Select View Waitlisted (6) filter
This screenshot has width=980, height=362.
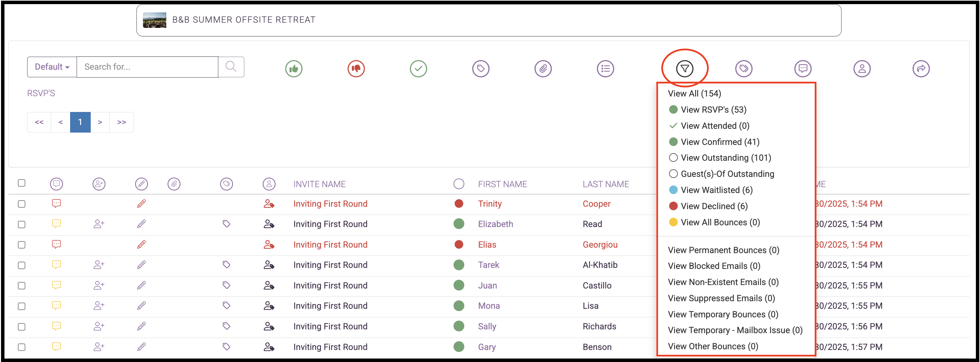coord(711,190)
